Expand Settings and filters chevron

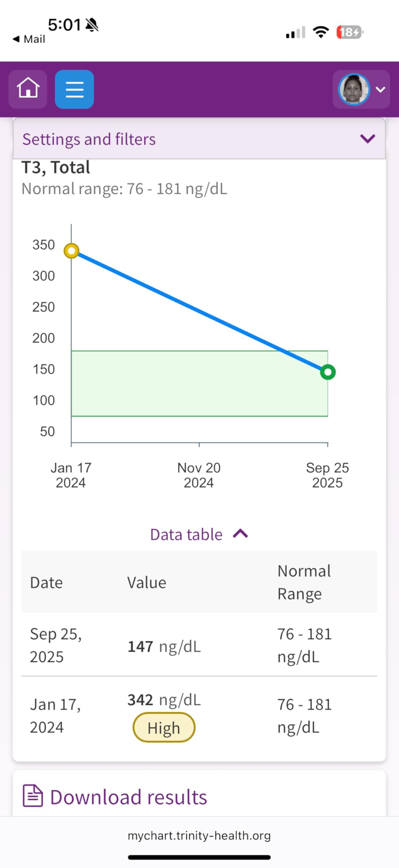pos(367,139)
